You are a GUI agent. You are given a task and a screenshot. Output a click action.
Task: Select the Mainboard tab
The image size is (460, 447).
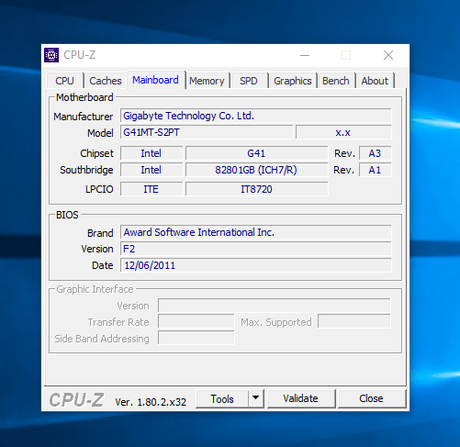pos(156,80)
